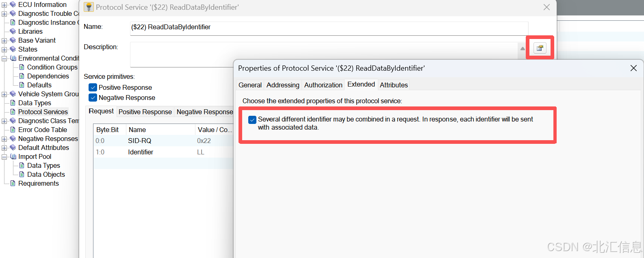Uncheck the Negative Response service primitive
Viewport: 644px width, 258px height.
[x=93, y=98]
